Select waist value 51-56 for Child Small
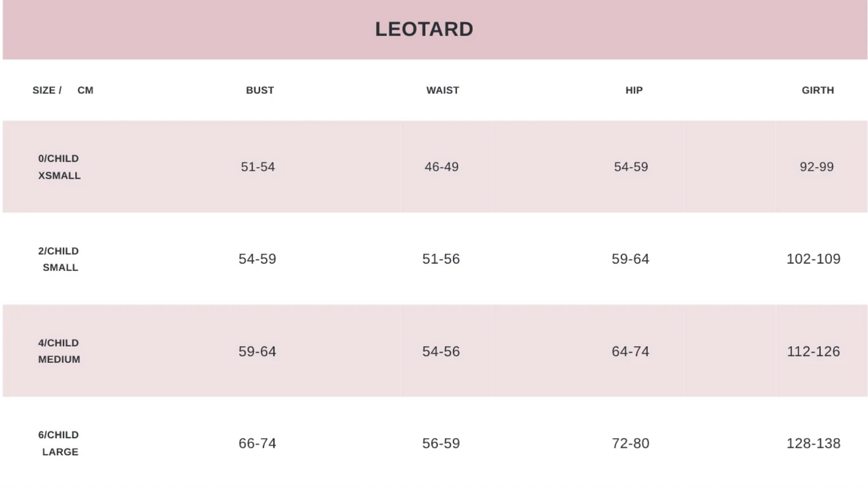Viewport: 868px width, 488px height. tap(441, 259)
